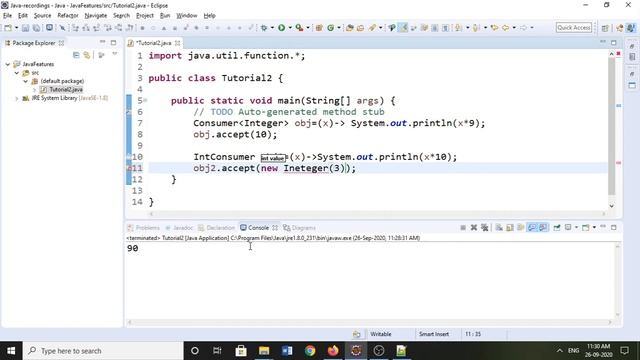Open Package Explorer View Menu arrow
The width and height of the screenshot is (640, 360).
[115, 55]
